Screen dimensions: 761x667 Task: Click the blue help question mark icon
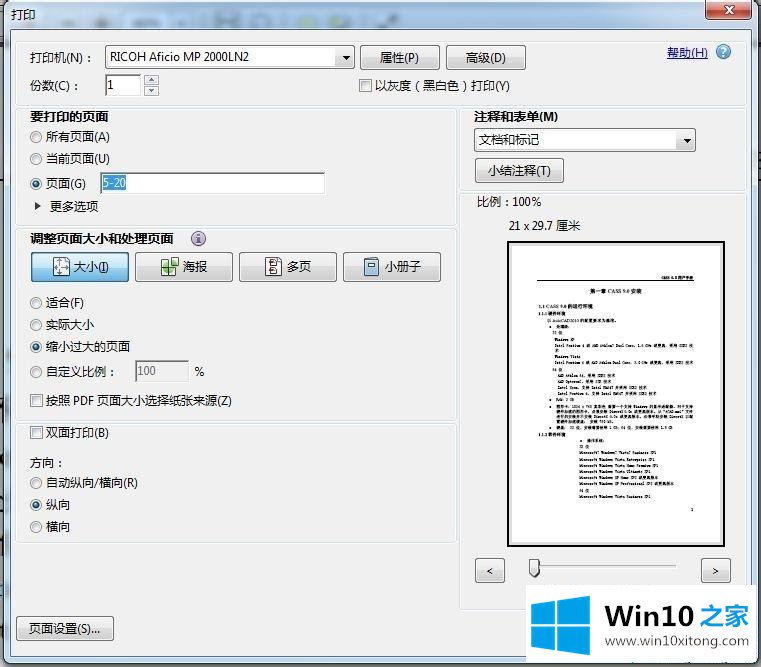(723, 52)
